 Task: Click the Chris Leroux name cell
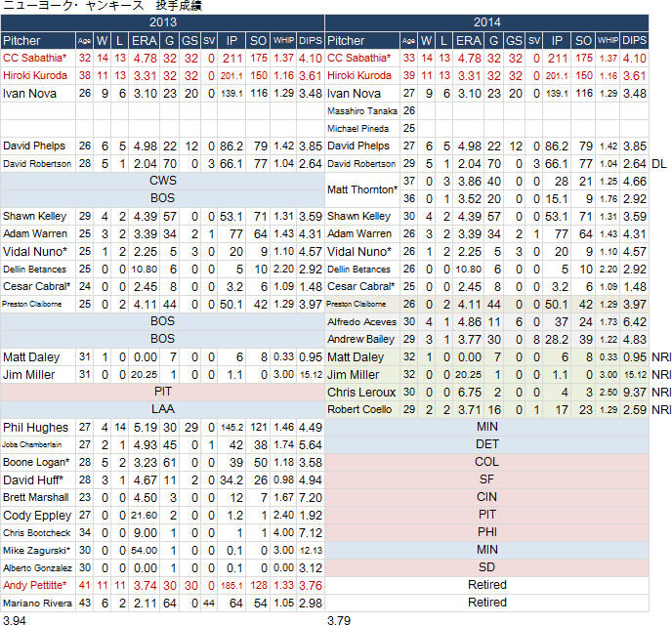pyautogui.click(x=361, y=392)
